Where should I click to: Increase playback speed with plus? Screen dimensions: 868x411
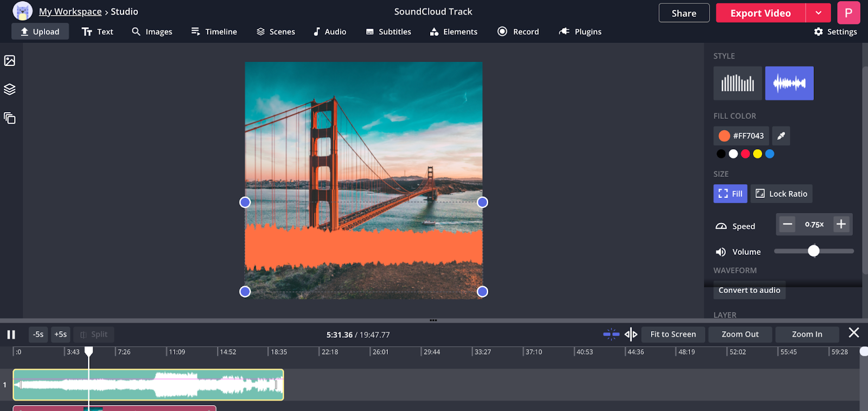841,224
